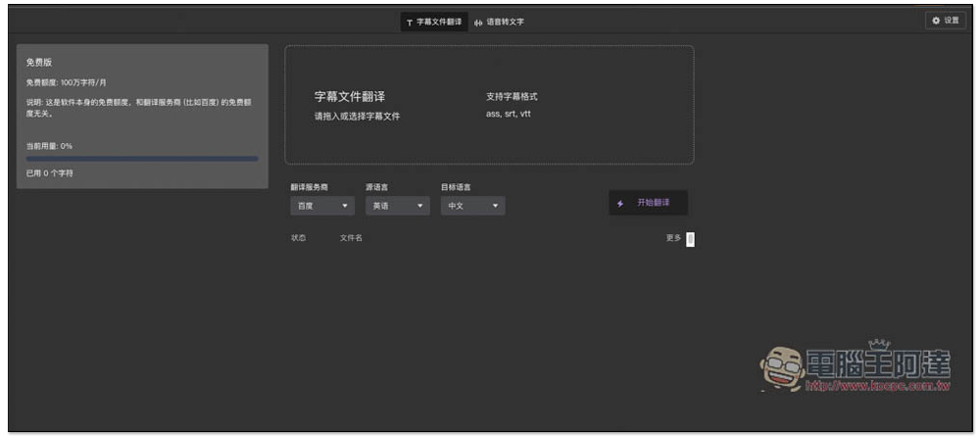Click the gear icon in the top-right 设置 button
This screenshot has width=980, height=437.
[936, 21]
